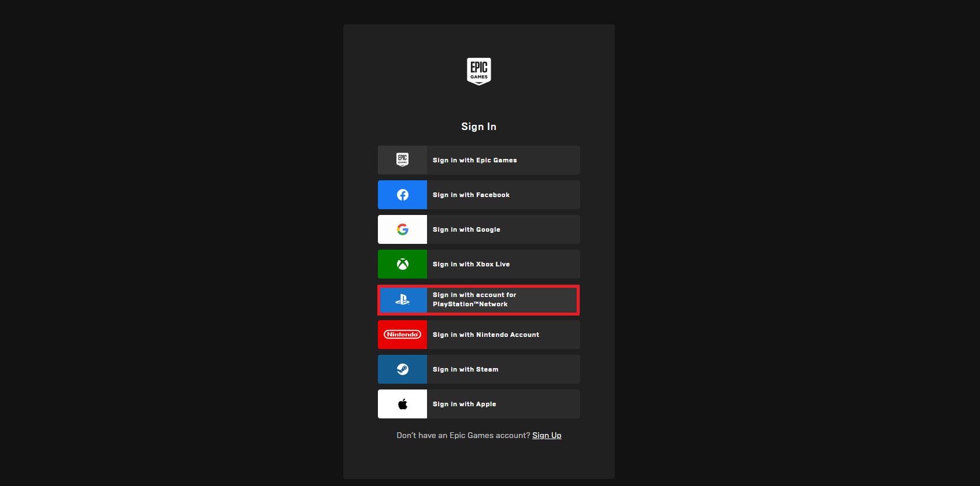The image size is (980, 486).
Task: Click the small Epic Games icon tile
Action: 402,160
